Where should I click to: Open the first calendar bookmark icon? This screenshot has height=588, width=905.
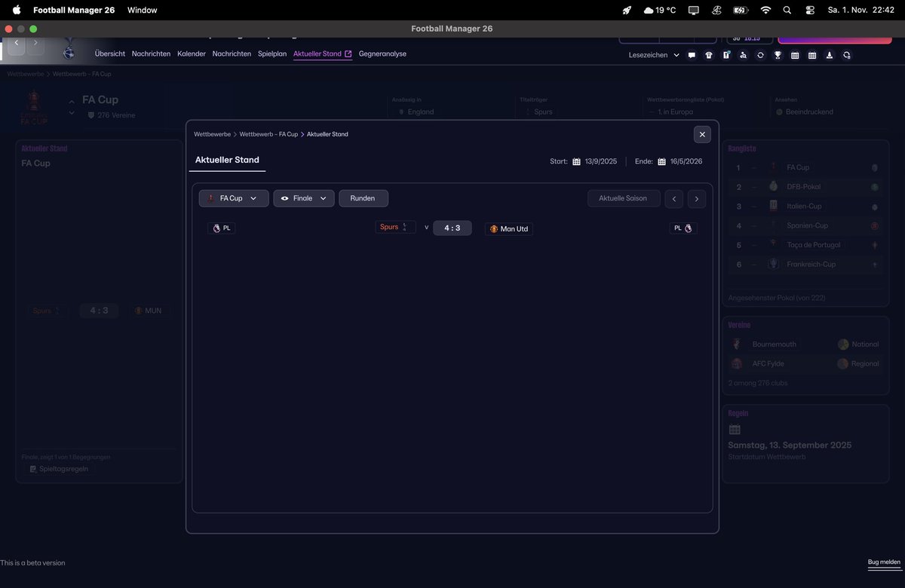pyautogui.click(x=795, y=55)
